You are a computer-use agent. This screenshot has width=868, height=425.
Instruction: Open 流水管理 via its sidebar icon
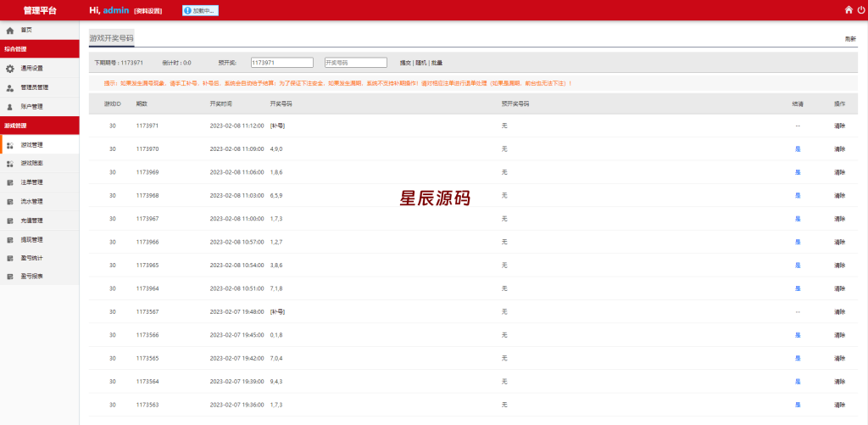click(9, 202)
